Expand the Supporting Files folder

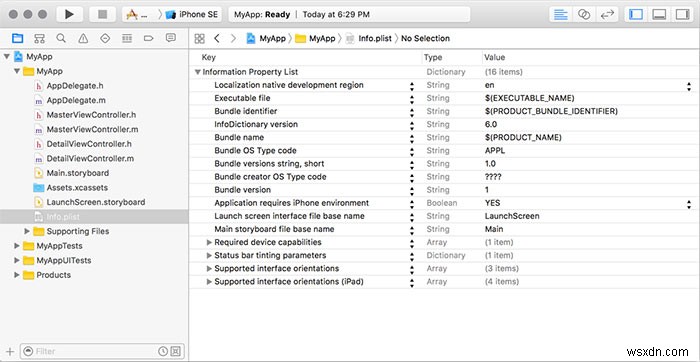coord(27,231)
